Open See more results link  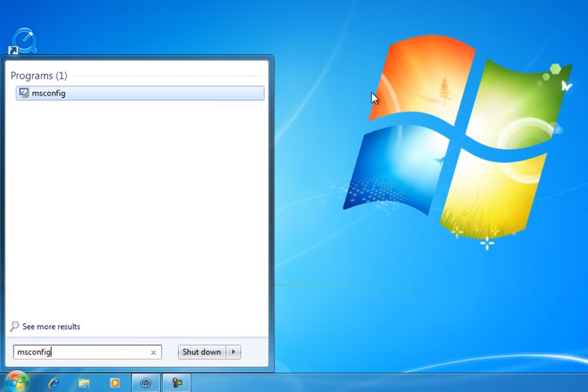52,326
